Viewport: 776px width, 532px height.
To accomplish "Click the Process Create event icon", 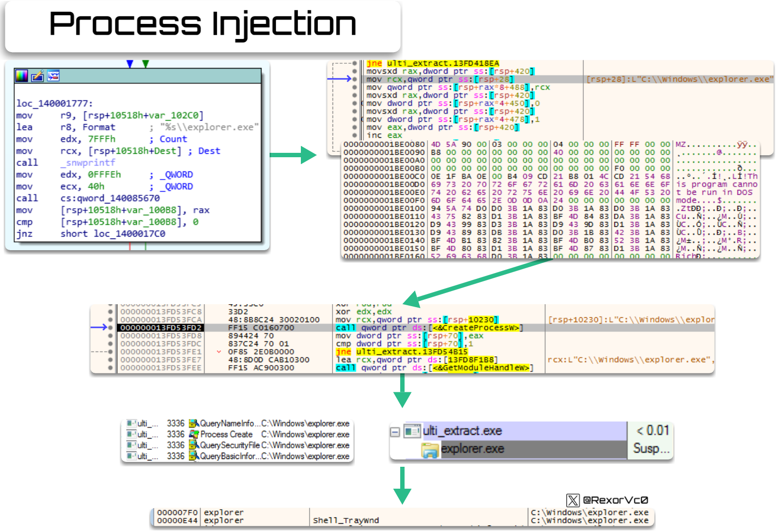I will [x=194, y=434].
